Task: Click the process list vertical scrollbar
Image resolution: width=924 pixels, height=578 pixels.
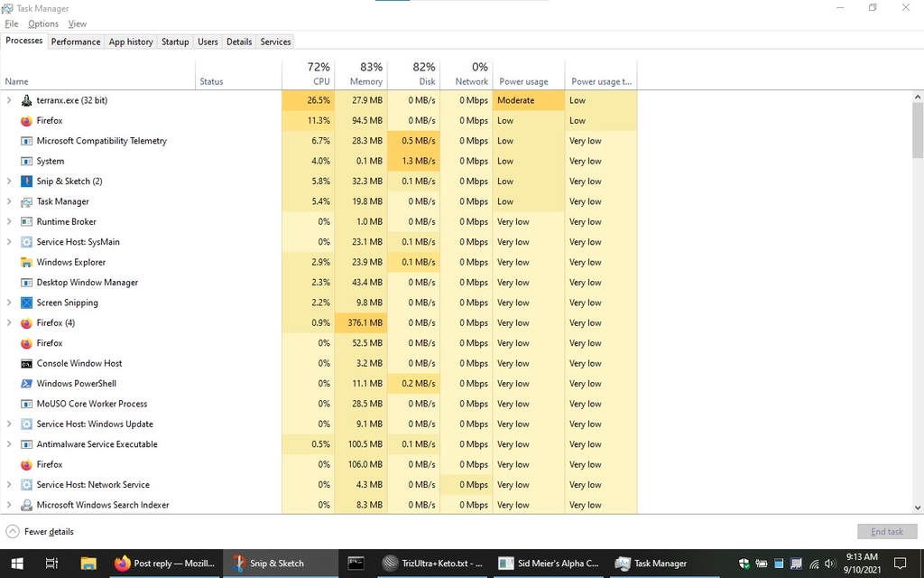Action: 918,271
